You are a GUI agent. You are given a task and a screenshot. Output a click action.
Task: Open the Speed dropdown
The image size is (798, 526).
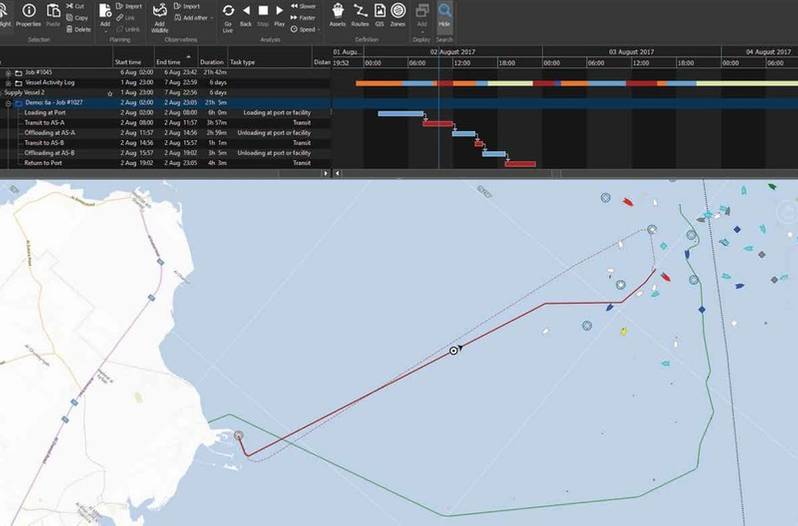[305, 30]
